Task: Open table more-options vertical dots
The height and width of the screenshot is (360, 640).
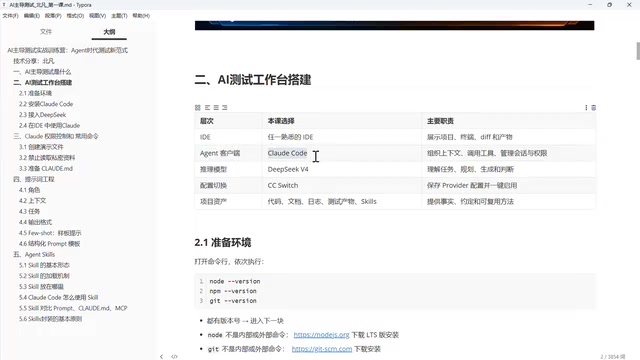Action: [586, 108]
